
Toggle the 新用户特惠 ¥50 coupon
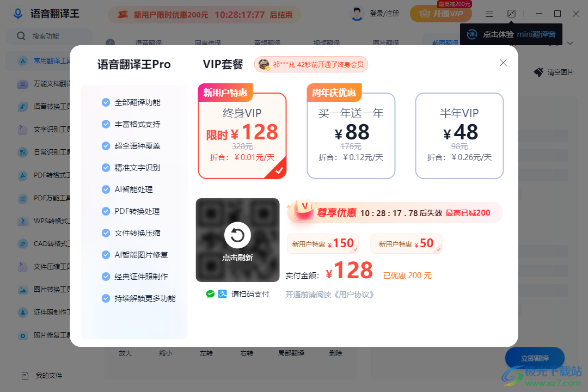tap(406, 243)
